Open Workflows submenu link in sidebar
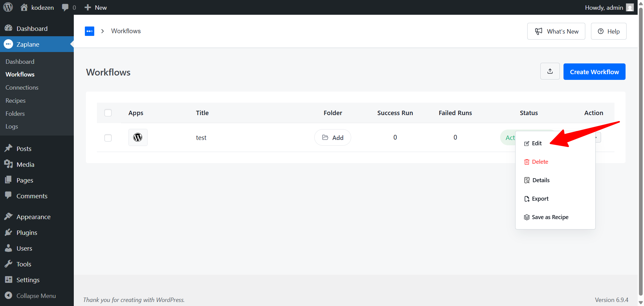Viewport: 644px width, 306px height. coord(20,74)
